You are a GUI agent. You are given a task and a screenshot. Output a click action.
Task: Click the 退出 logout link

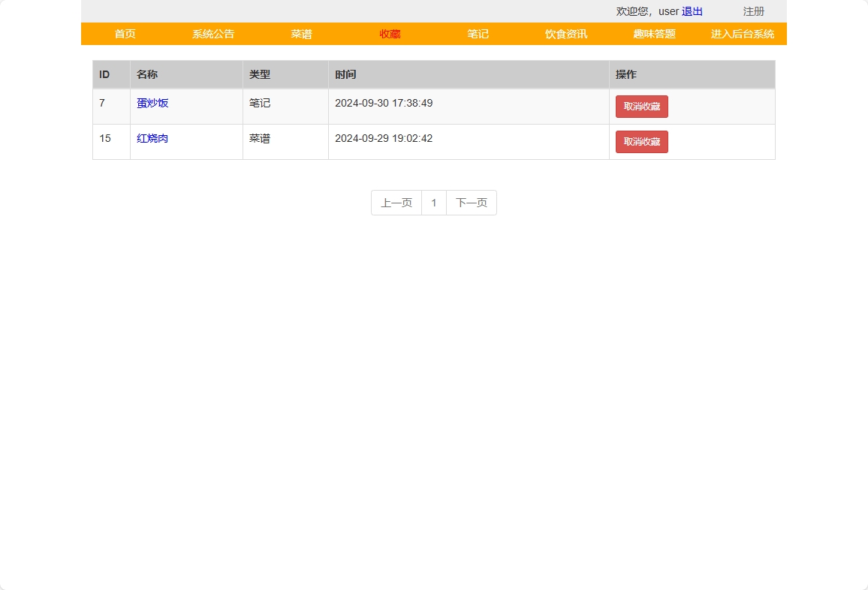pyautogui.click(x=692, y=11)
